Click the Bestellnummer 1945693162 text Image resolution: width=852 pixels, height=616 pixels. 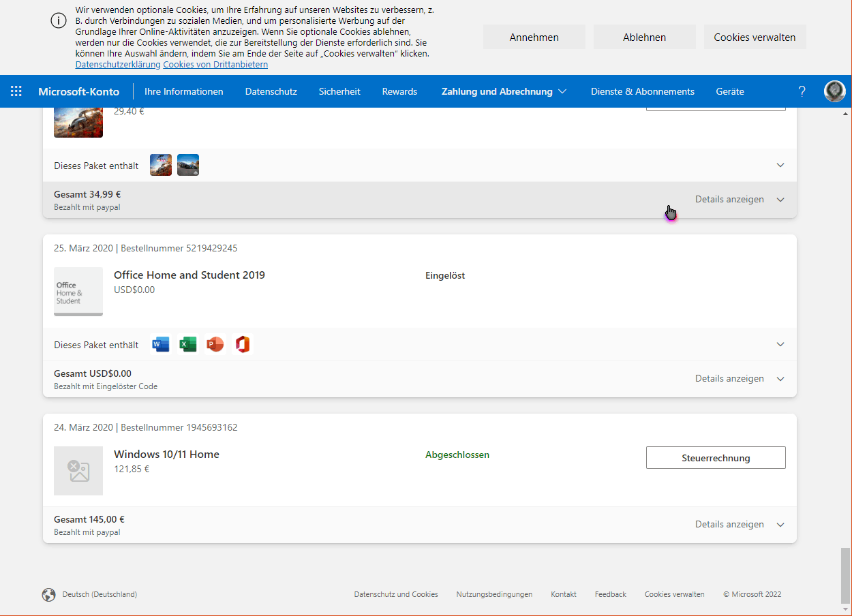179,428
